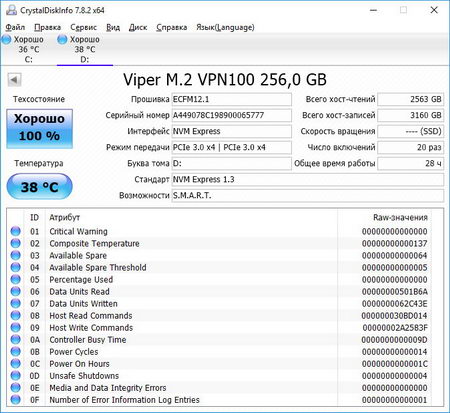
Task: Open the Правка menu
Action: tap(48, 27)
